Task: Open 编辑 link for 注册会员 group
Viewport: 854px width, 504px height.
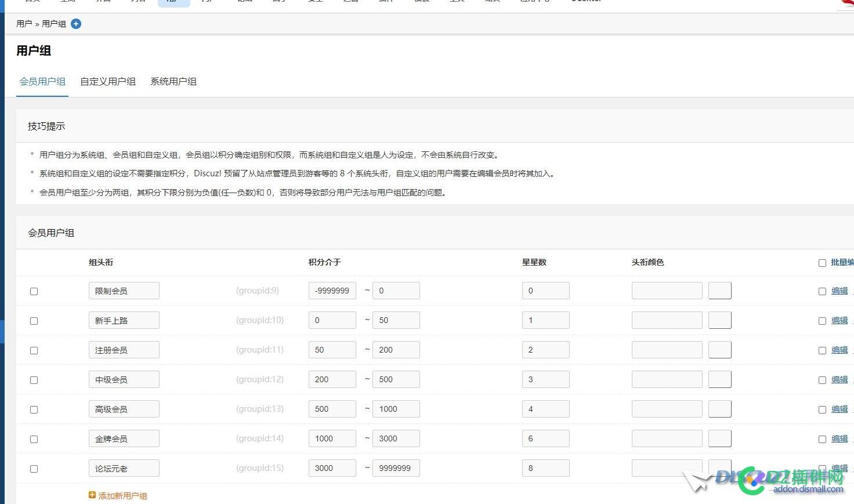Action: 839,350
